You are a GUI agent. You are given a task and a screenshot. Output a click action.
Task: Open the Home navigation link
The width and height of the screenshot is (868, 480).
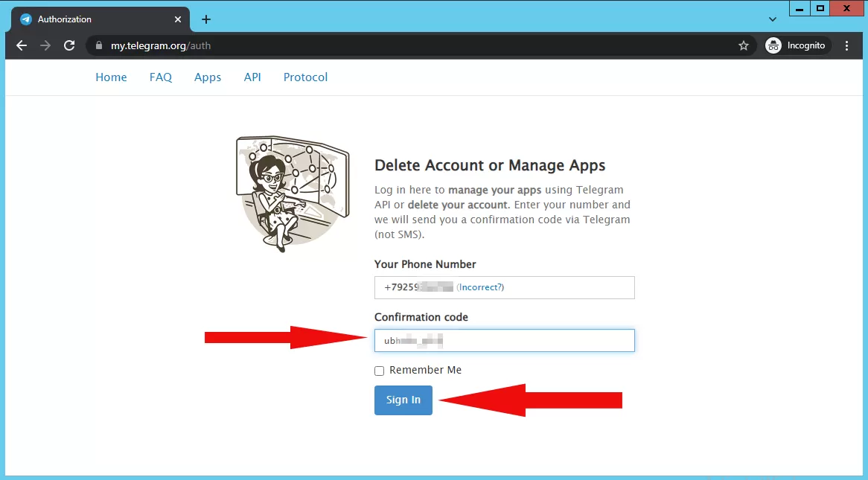click(x=111, y=77)
